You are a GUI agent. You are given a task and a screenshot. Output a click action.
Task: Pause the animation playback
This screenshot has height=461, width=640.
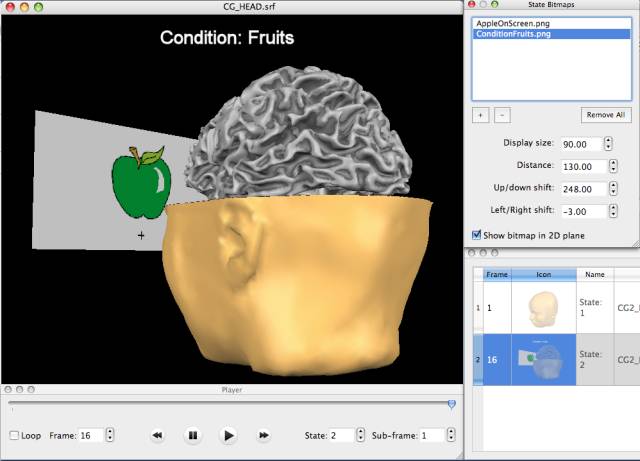pos(192,435)
